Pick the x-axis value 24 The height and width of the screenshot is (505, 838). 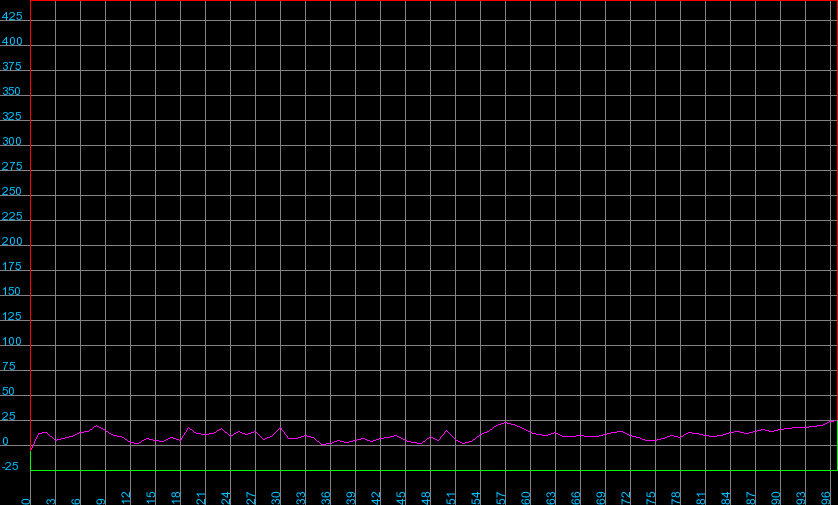(226, 498)
